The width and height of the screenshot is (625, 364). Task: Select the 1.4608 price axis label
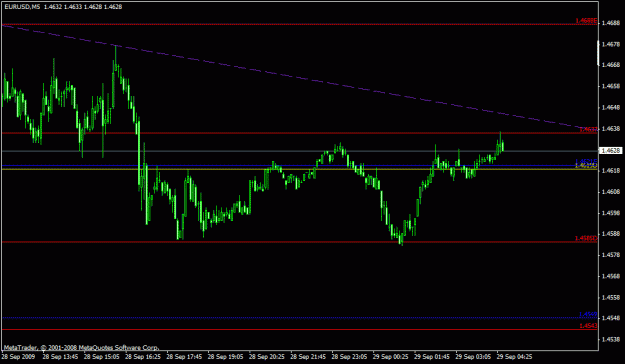click(611, 192)
